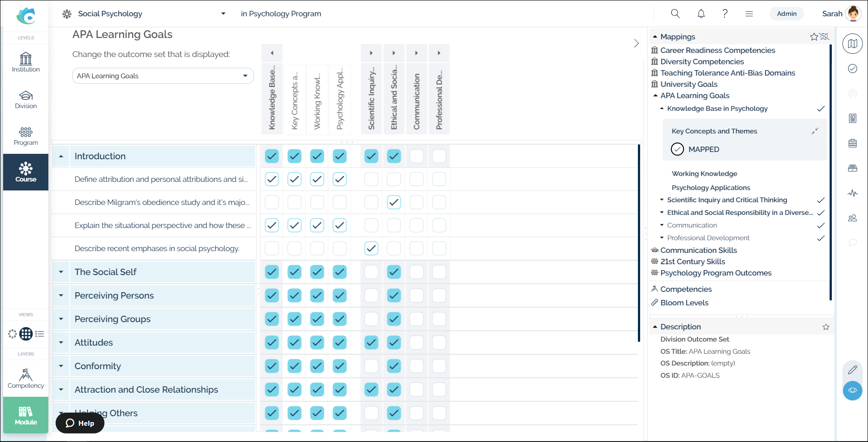This screenshot has width=868, height=442.
Task: Open the APA Learning Goals dropdown
Action: click(x=163, y=76)
